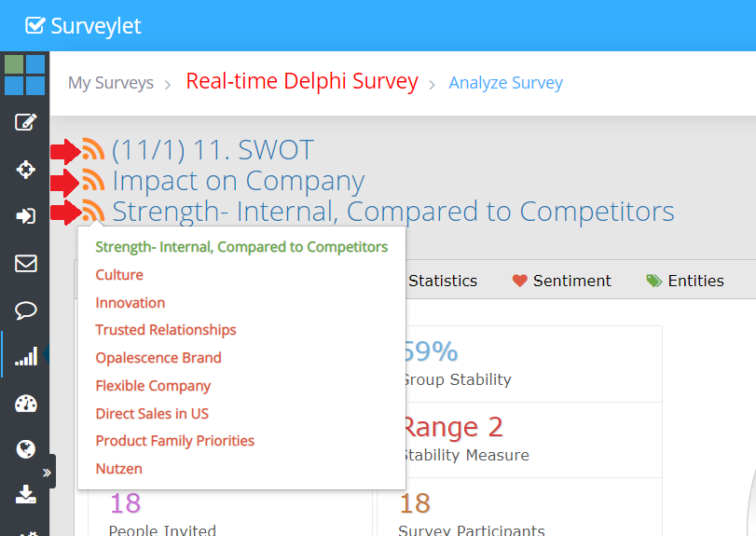Click the globe icon in sidebar
Viewport: 756px width, 536px height.
[x=25, y=449]
